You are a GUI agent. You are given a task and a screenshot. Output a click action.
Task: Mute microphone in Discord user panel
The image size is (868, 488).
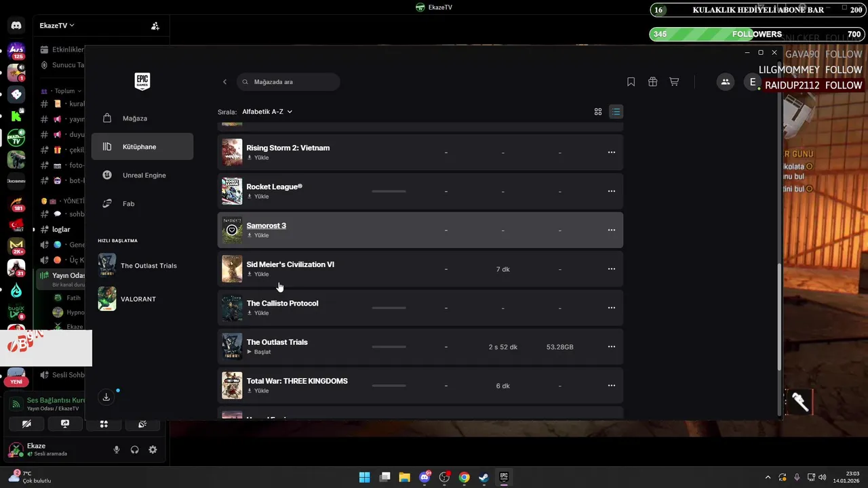(117, 449)
